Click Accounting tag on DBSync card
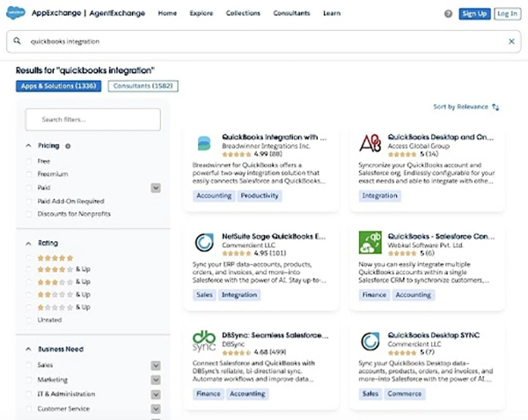 (x=247, y=394)
